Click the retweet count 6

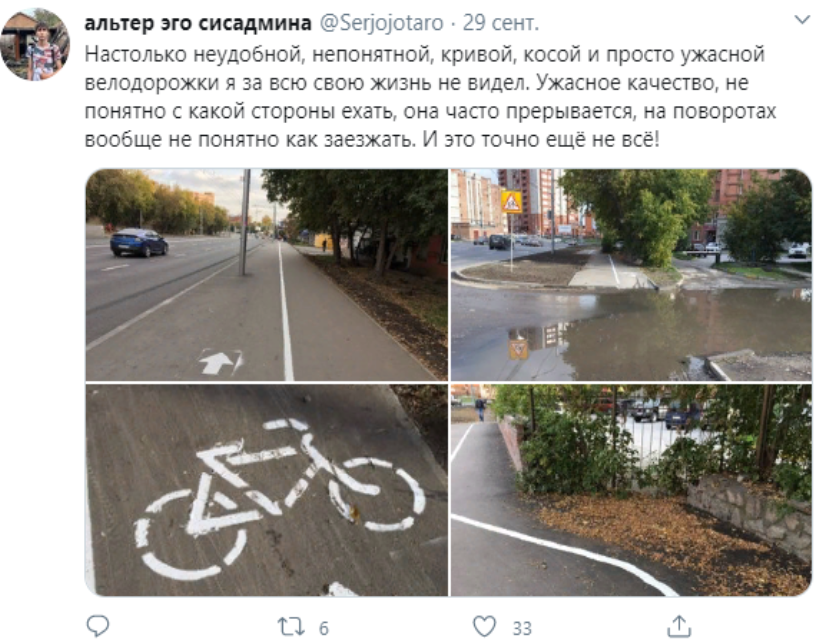click(323, 628)
